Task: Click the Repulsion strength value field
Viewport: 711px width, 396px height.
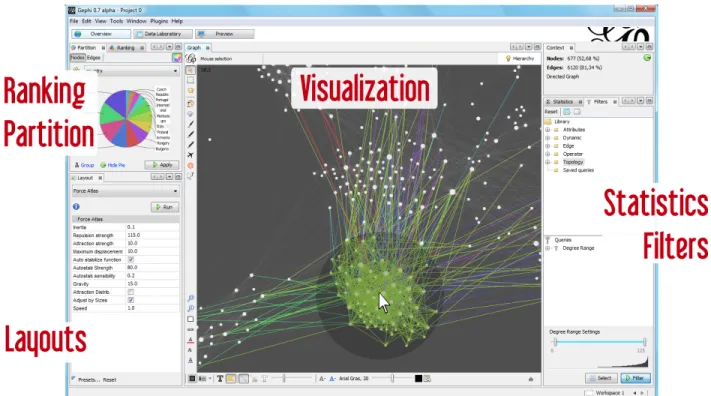Action: pyautogui.click(x=152, y=235)
